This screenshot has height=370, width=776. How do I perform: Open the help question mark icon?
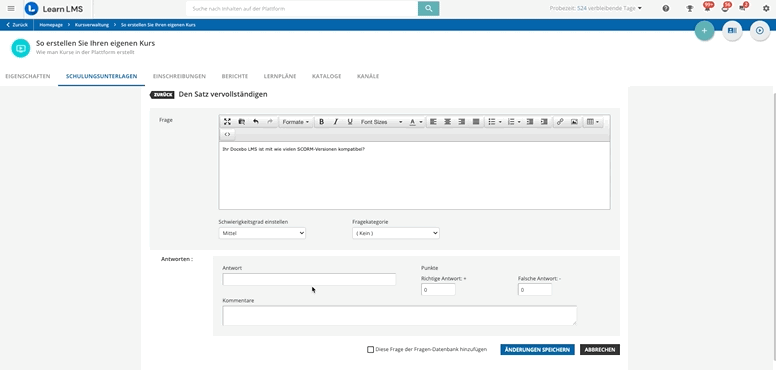coord(666,8)
